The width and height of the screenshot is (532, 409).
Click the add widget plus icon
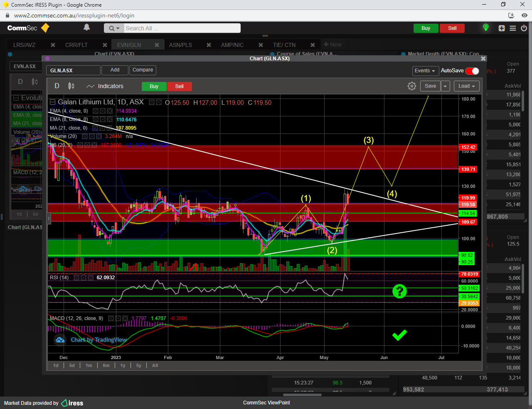502,28
